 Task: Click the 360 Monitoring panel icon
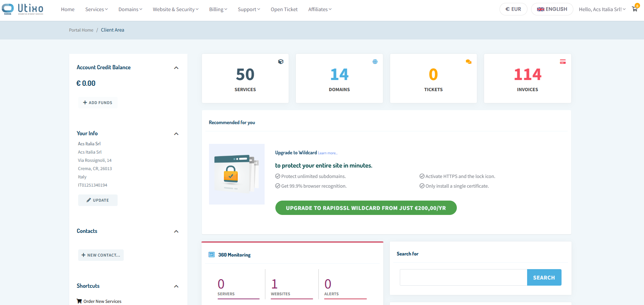tap(212, 255)
